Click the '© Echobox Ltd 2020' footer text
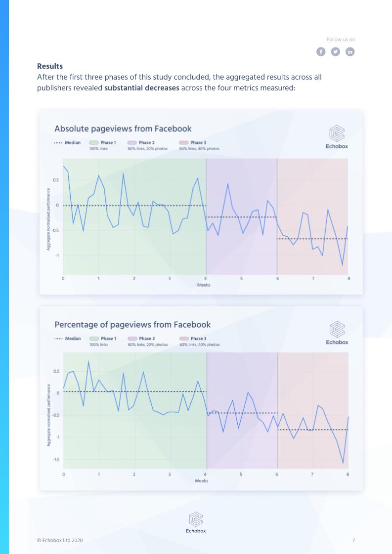The image size is (392, 554). [60, 540]
